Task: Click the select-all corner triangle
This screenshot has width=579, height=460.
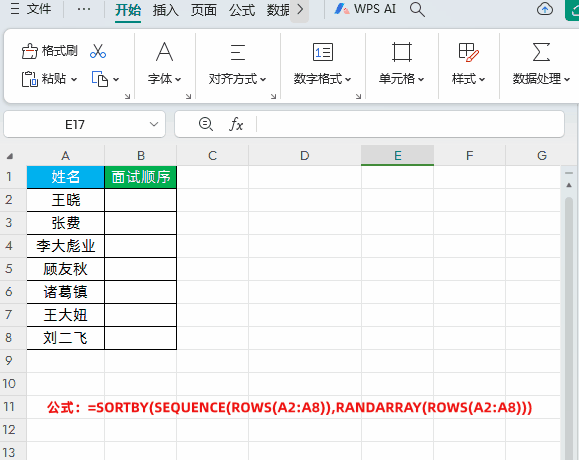Action: (10, 156)
